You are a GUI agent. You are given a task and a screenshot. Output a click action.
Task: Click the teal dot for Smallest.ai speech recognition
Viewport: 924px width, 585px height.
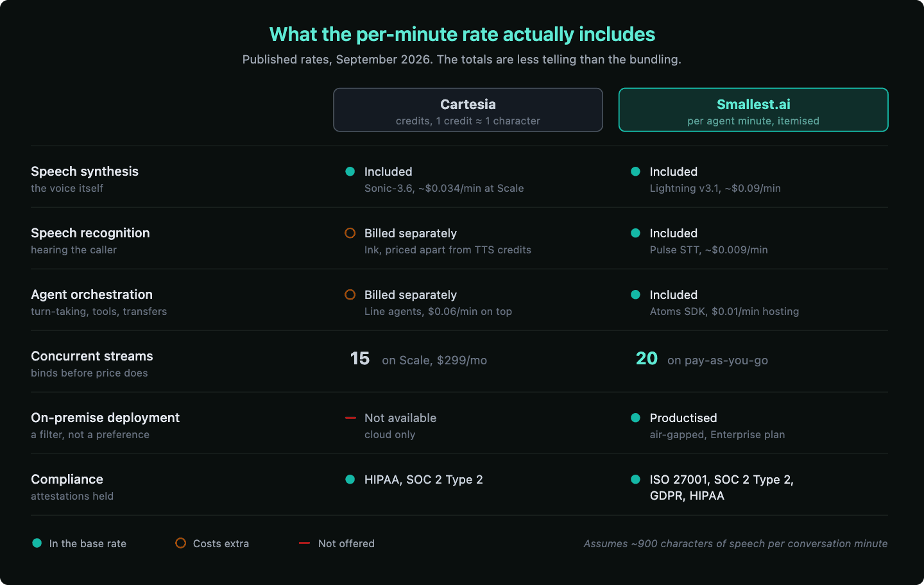635,233
